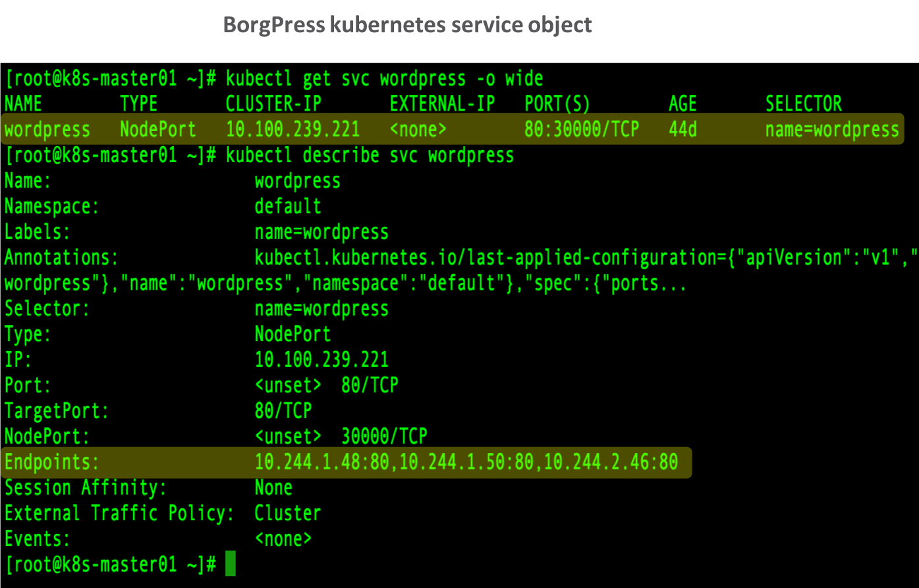Click the External Traffic Policy 'Cluster' value
This screenshot has width=919, height=588.
[288, 514]
